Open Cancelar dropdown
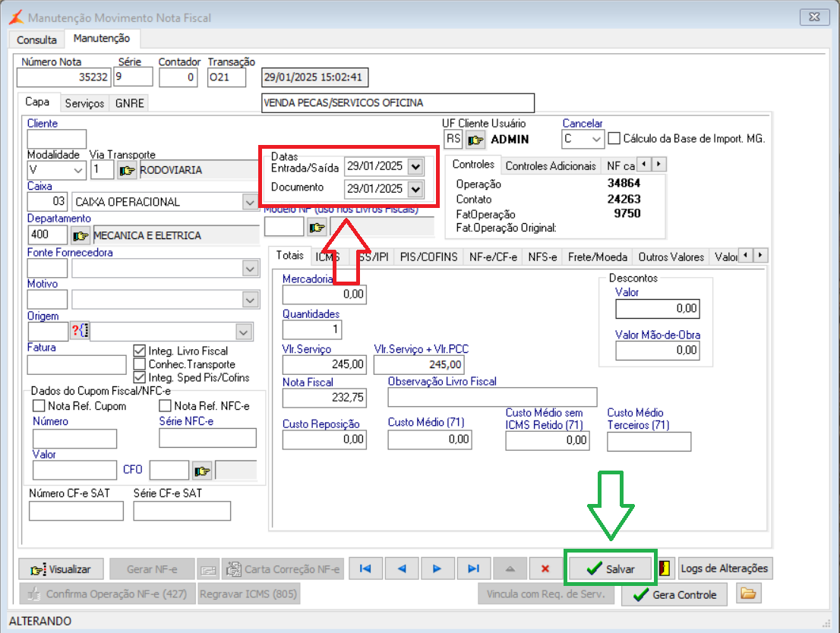Screen dimensions: 840x633 596,139
